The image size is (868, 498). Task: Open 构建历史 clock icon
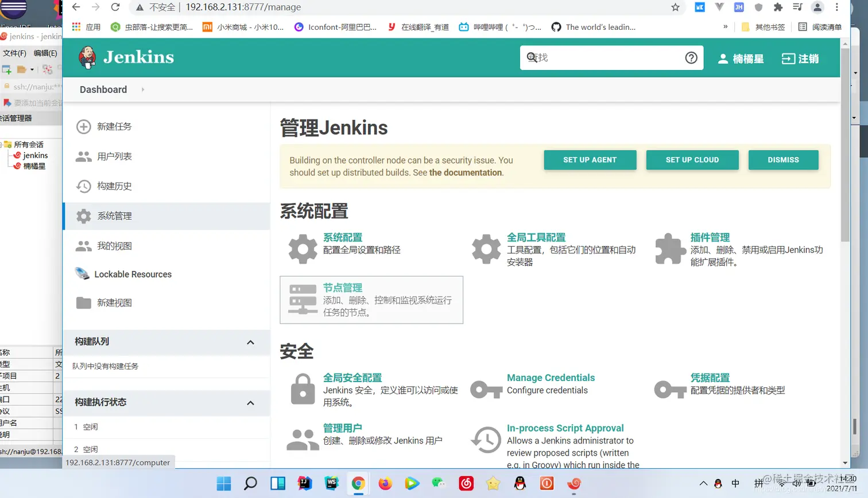click(83, 187)
